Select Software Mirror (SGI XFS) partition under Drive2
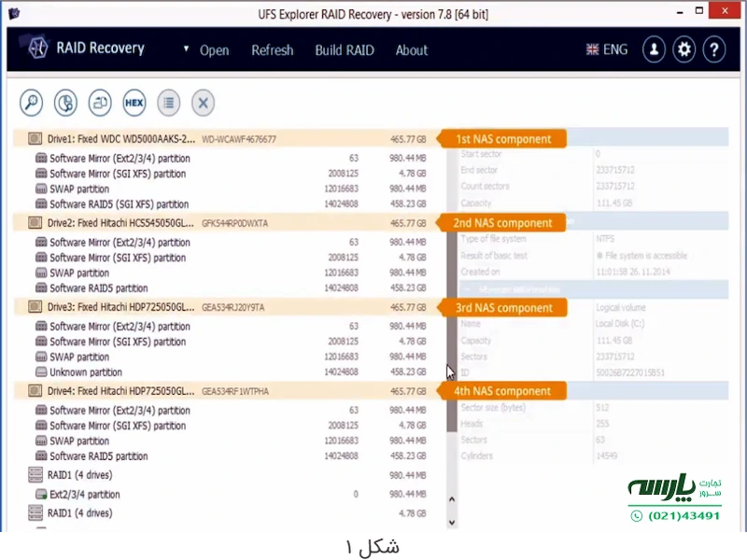Image resolution: width=747 pixels, height=560 pixels. pyautogui.click(x=231, y=258)
